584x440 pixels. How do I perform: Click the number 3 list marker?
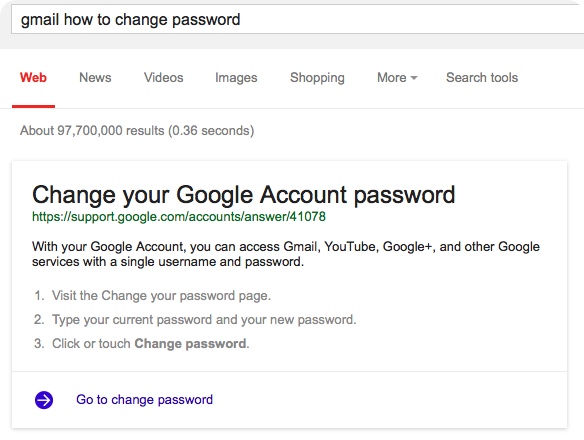point(39,344)
